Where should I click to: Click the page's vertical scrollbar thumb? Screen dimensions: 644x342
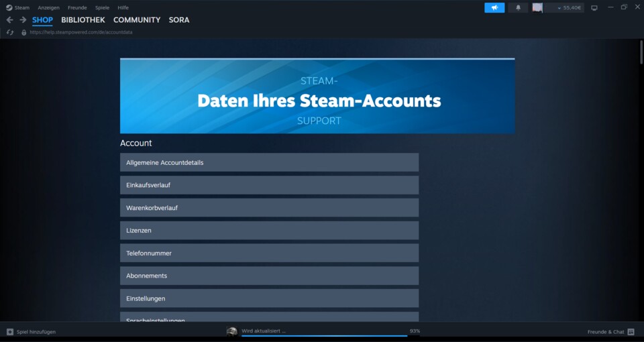[x=641, y=52]
